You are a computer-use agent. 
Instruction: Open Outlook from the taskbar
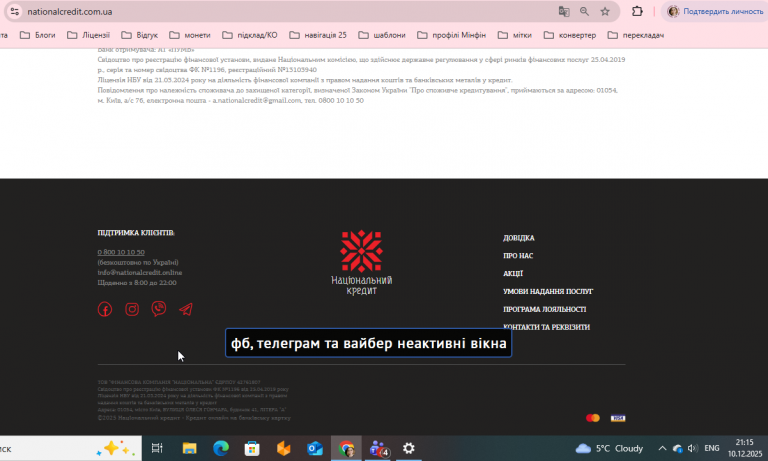314,448
